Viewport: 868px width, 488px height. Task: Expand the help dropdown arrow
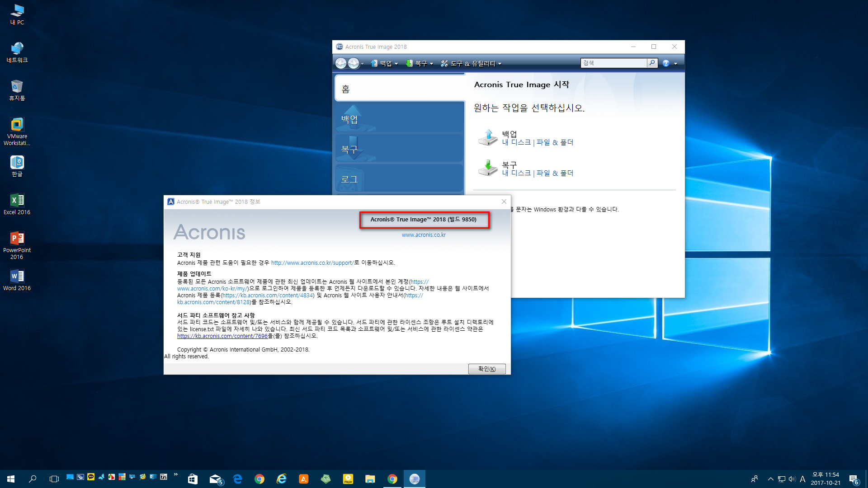(x=676, y=64)
